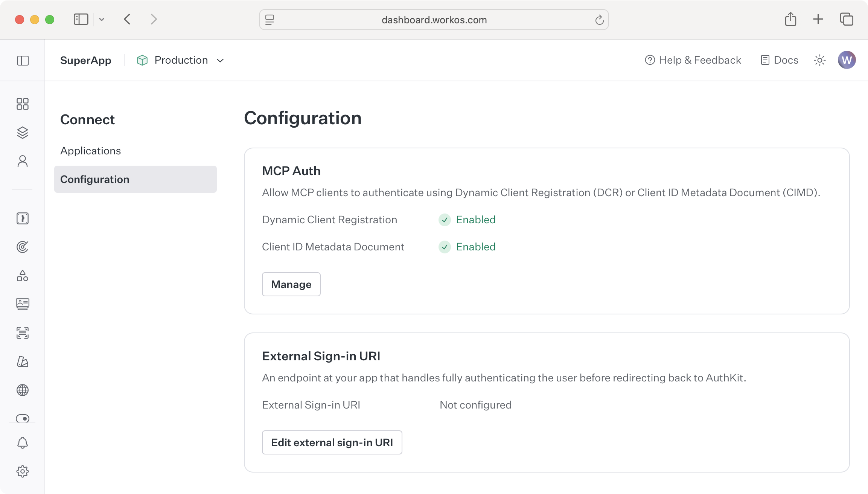
Task: Open the Feature Flags toggle icon
Action: click(23, 419)
